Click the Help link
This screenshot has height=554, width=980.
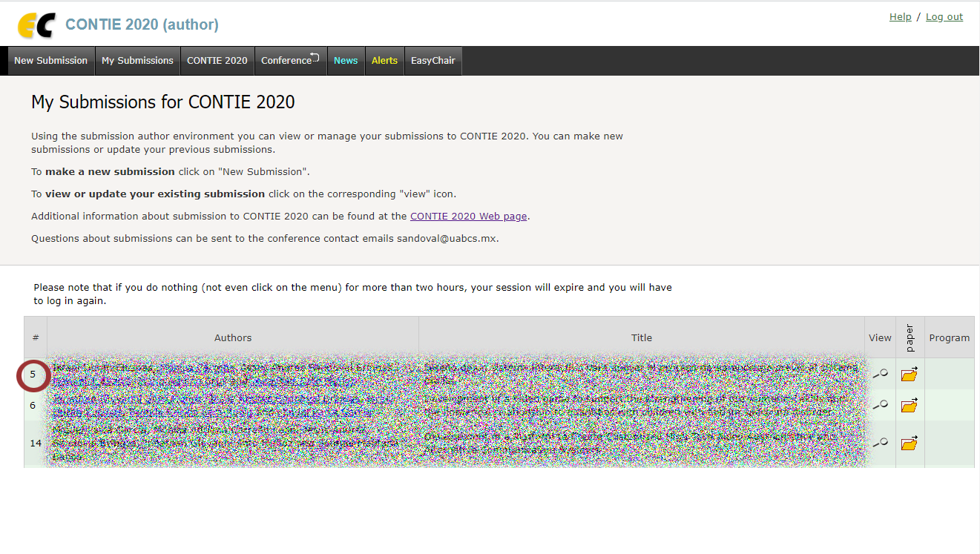coord(900,17)
